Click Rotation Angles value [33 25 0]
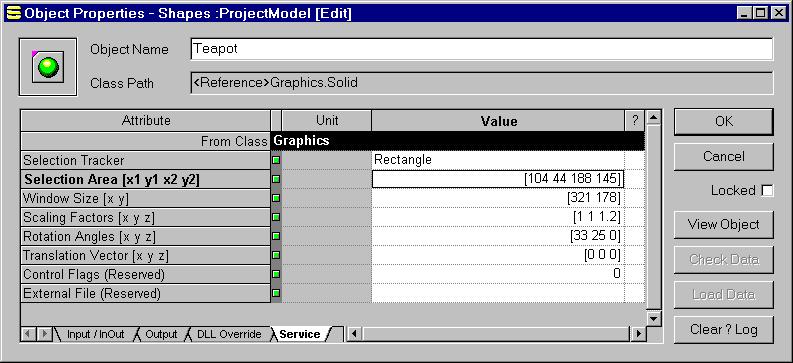 click(x=498, y=236)
